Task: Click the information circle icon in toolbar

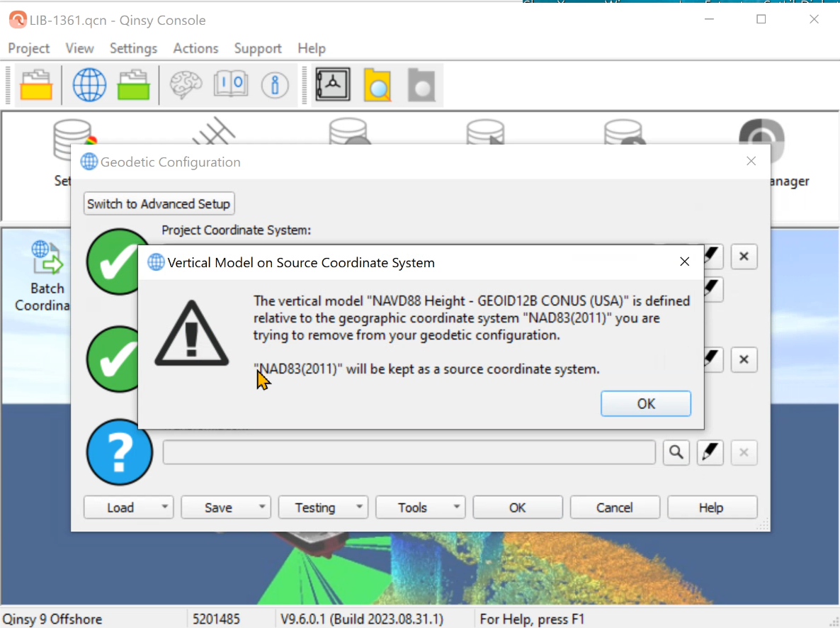Action: pyautogui.click(x=275, y=85)
